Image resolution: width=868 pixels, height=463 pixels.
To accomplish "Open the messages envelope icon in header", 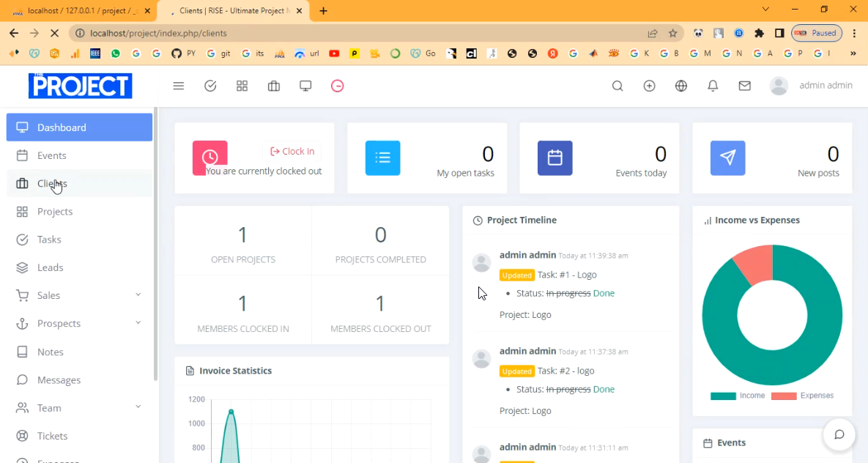I will pos(744,86).
